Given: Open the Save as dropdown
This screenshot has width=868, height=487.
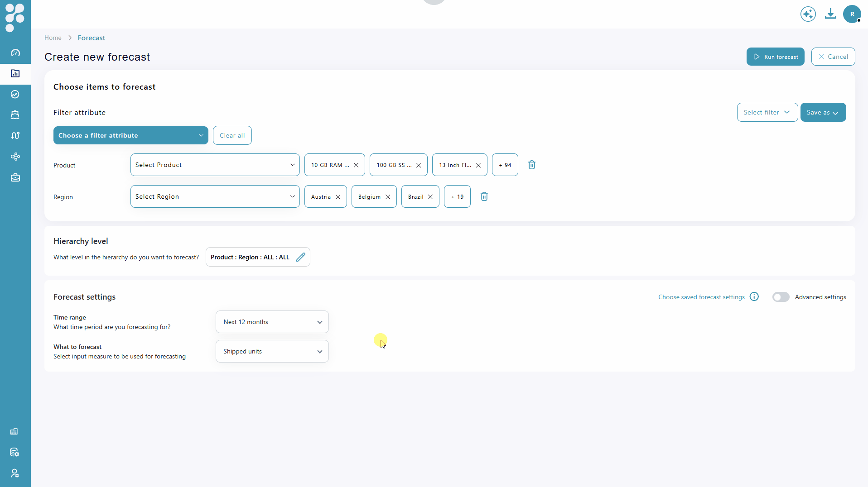Looking at the screenshot, I should point(823,112).
